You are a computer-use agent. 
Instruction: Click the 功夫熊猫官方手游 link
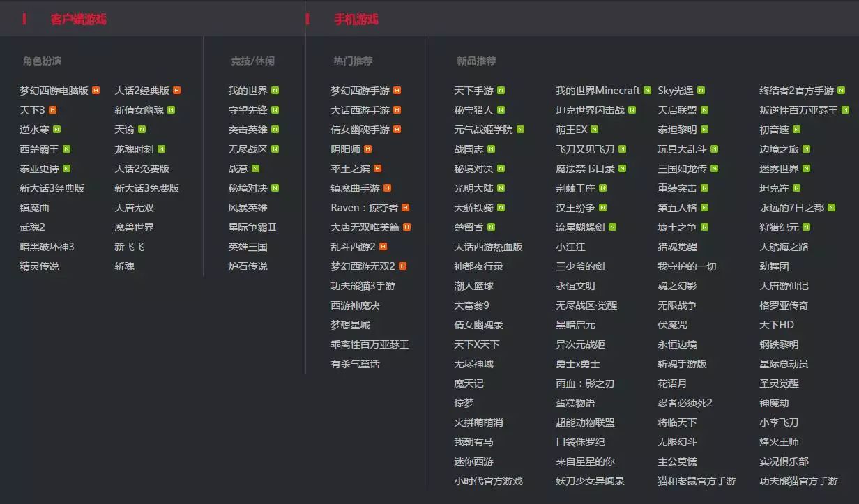(798, 481)
